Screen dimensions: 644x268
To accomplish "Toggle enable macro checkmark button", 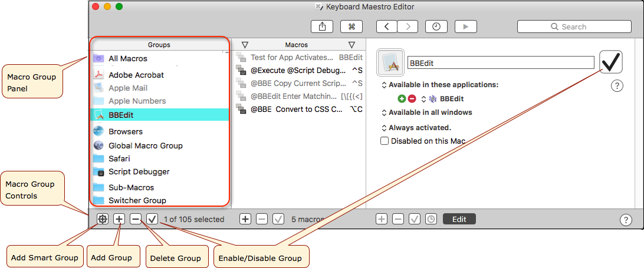I will [278, 219].
